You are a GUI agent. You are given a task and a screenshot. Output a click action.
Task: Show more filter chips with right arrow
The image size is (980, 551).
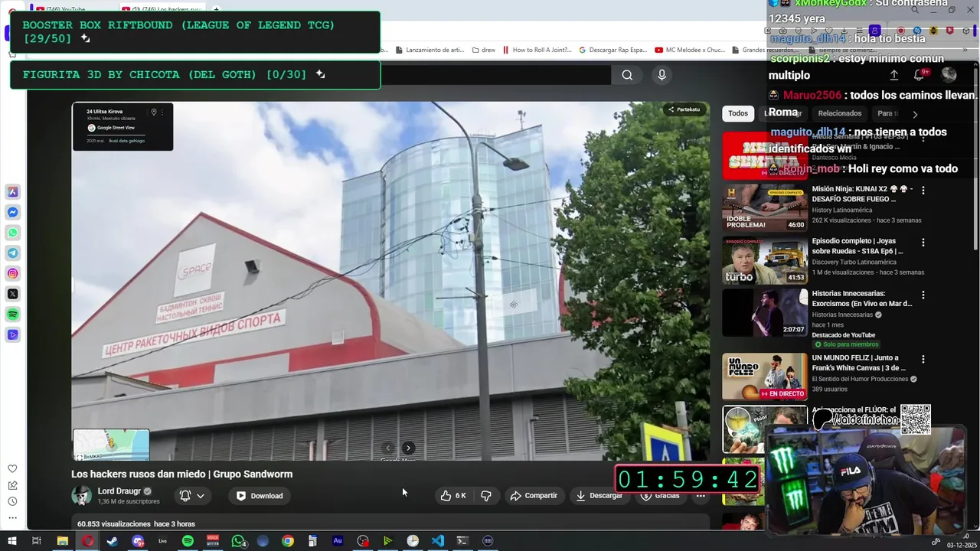point(915,114)
